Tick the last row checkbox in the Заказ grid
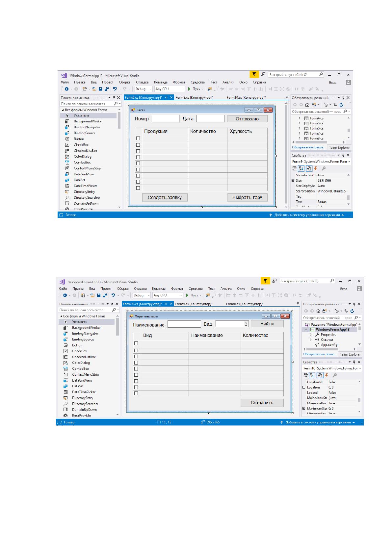The image size is (392, 554). pos(138,188)
